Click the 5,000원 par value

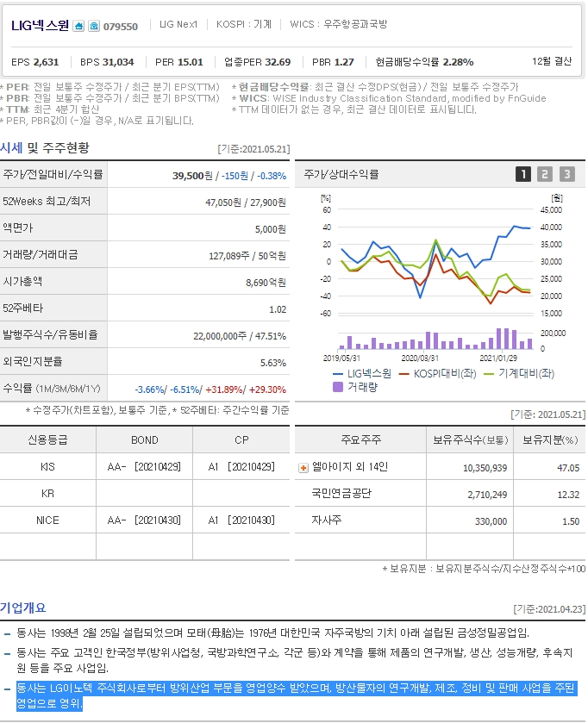coord(270,229)
